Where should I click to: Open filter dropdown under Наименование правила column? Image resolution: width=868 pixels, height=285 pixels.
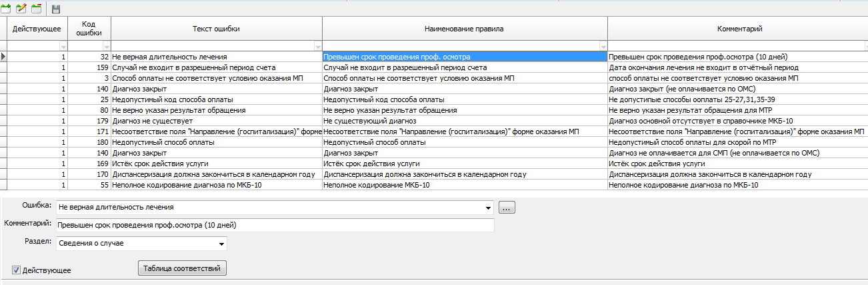coord(603,47)
